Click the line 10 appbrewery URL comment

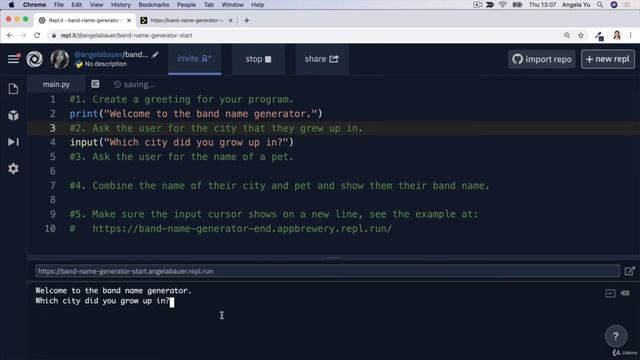(x=231, y=229)
